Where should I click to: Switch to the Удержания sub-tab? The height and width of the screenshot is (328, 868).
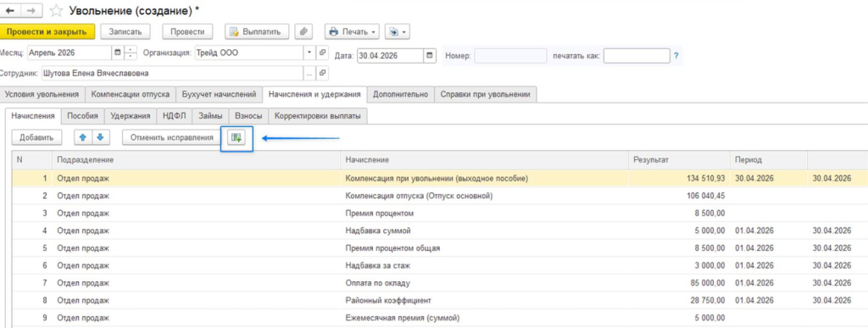[x=130, y=116]
